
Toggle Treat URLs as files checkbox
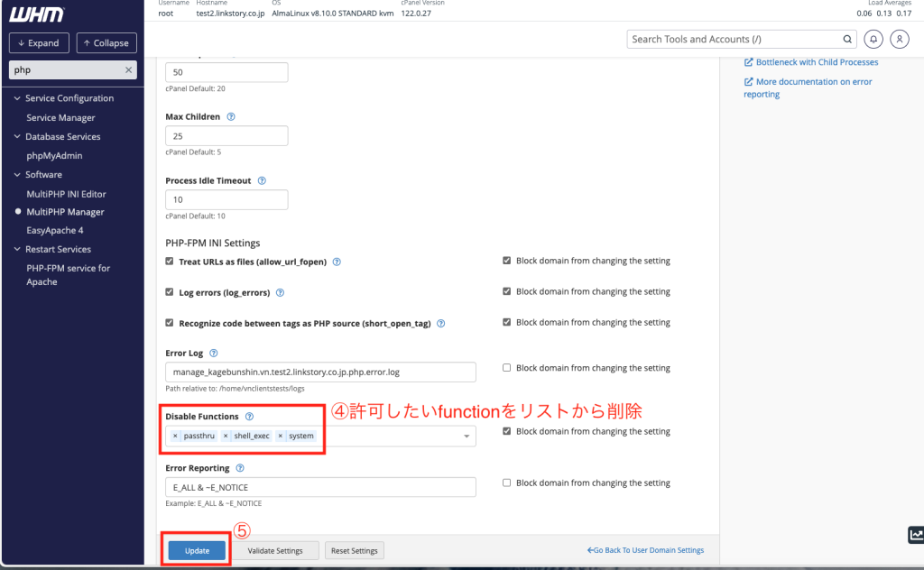(170, 262)
